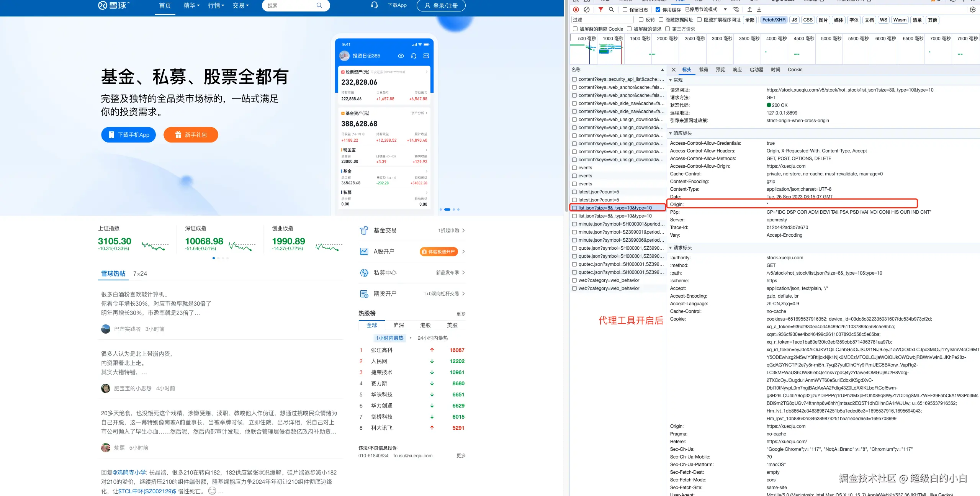This screenshot has height=496, width=980.
Task: Clear the network log
Action: click(x=587, y=10)
